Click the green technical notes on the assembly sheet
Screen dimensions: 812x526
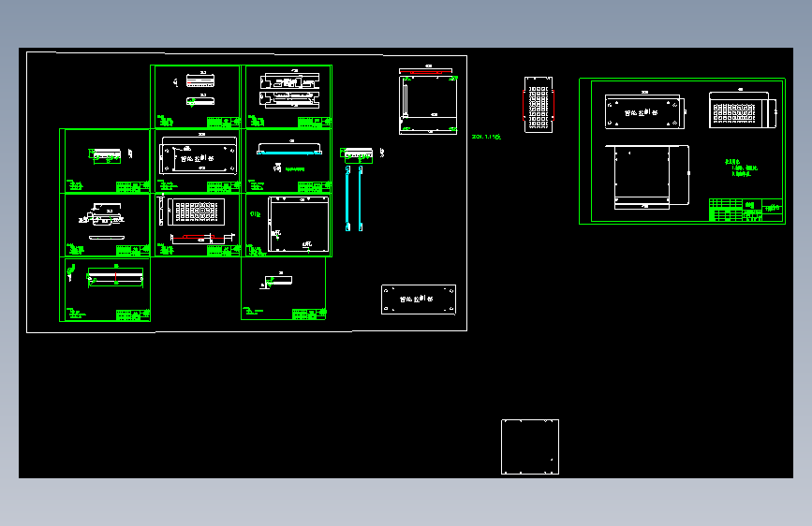point(741,168)
